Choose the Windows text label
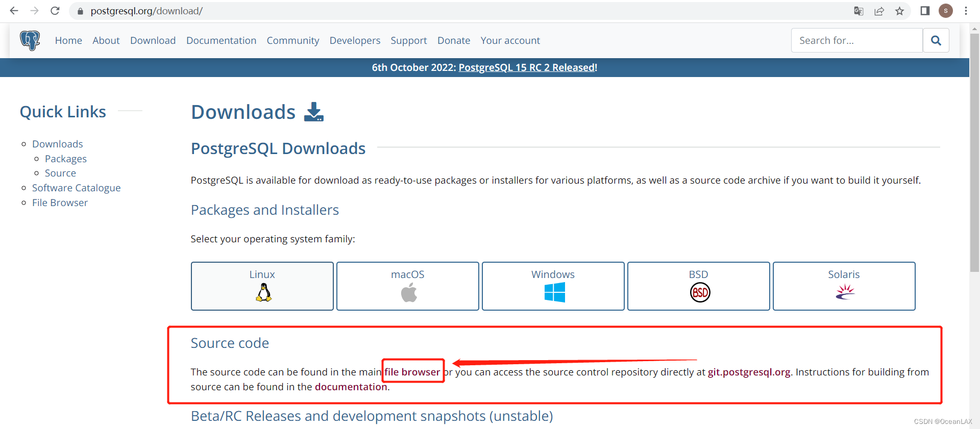Viewport: 980px width, 429px height. [553, 274]
